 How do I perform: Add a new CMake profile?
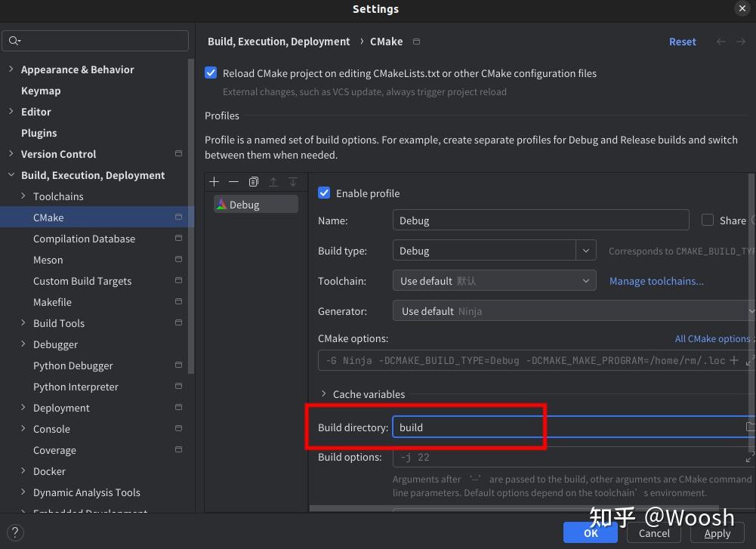tap(214, 182)
